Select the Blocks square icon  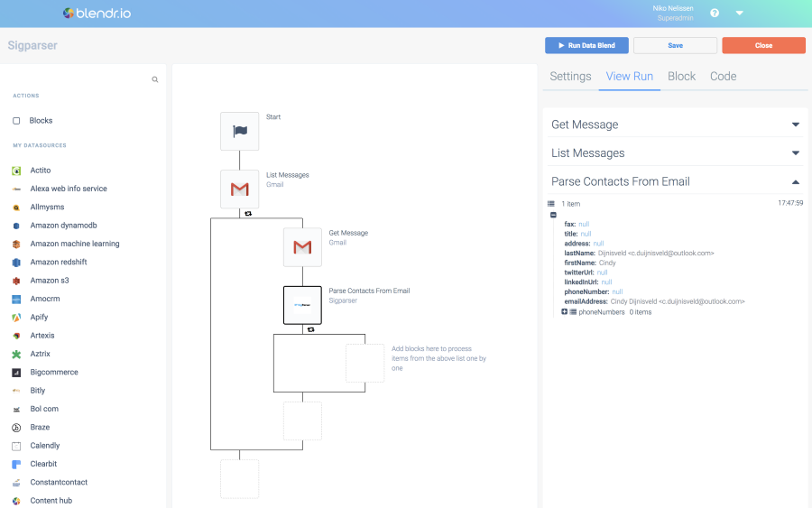[16, 121]
